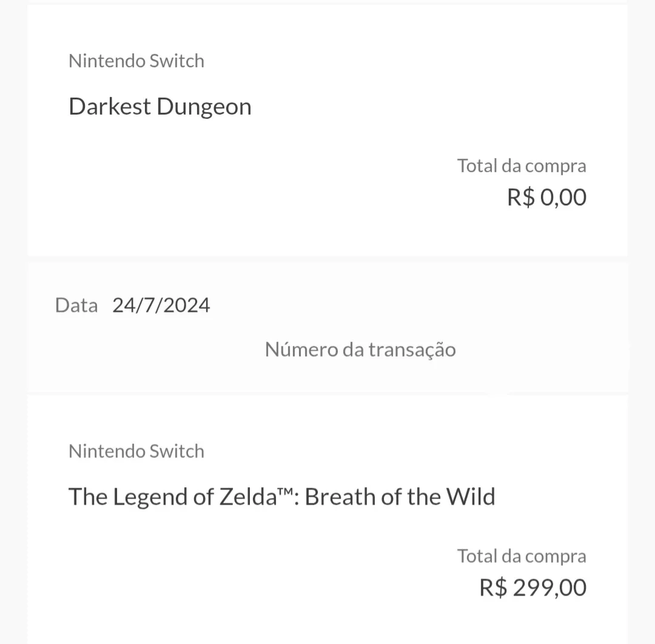Click Total da compra label for Zelda
This screenshot has width=655, height=644.
(522, 557)
